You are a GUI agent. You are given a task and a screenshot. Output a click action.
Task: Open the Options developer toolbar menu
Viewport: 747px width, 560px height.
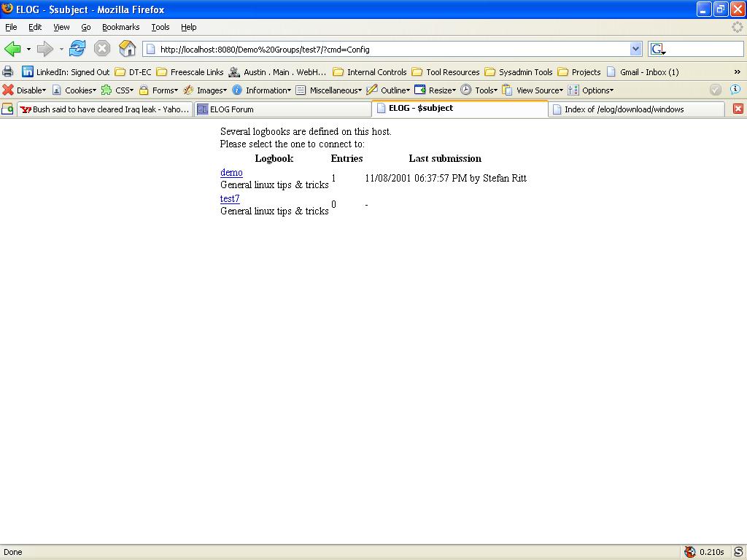(590, 90)
